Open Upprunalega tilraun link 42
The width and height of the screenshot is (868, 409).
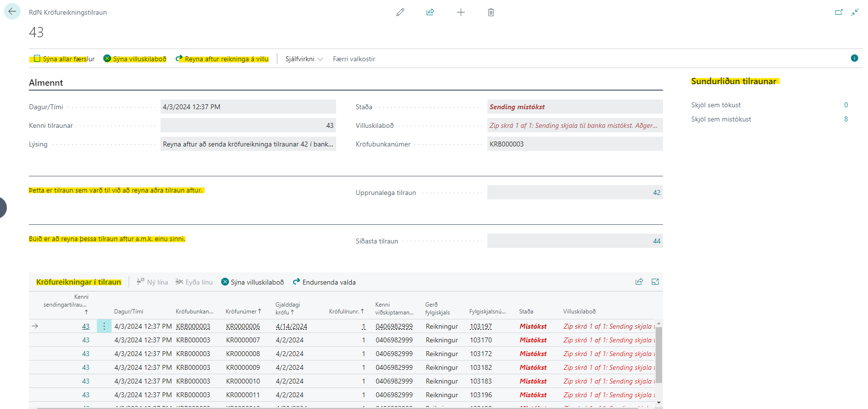pos(656,192)
